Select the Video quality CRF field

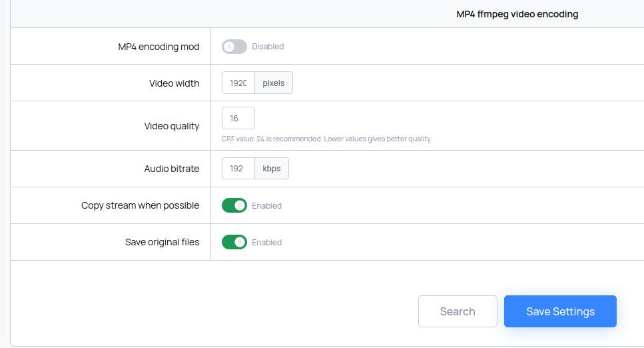238,118
